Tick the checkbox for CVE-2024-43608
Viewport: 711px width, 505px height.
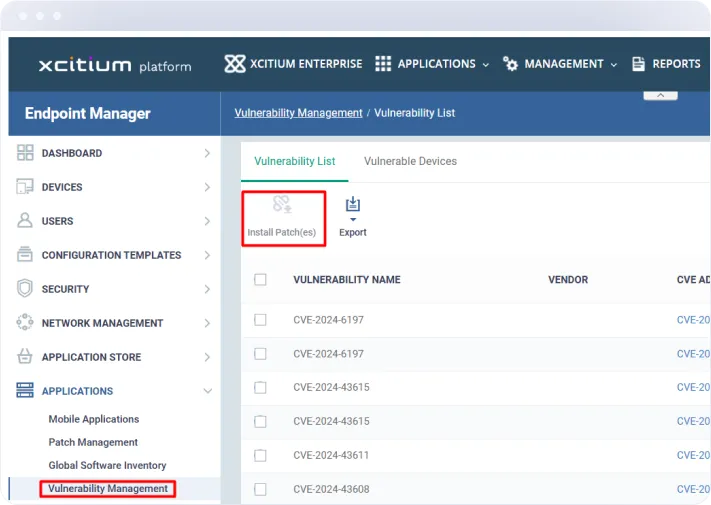[260, 489]
